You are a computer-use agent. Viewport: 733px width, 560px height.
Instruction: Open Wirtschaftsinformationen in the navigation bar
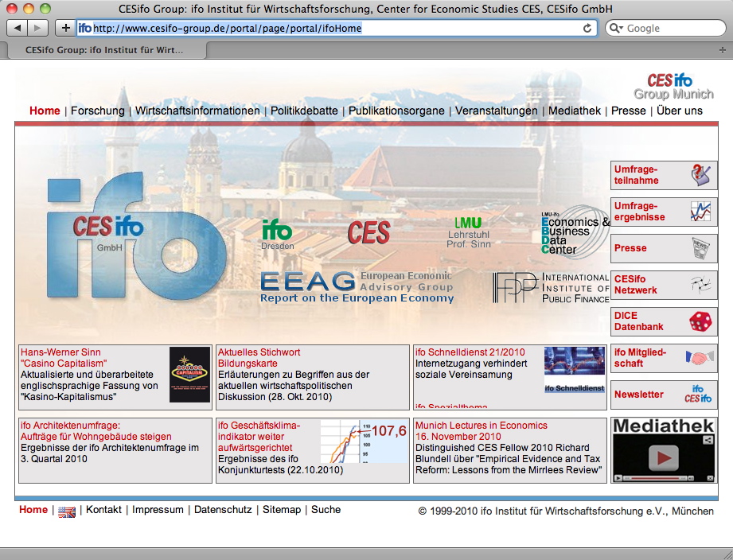point(197,111)
